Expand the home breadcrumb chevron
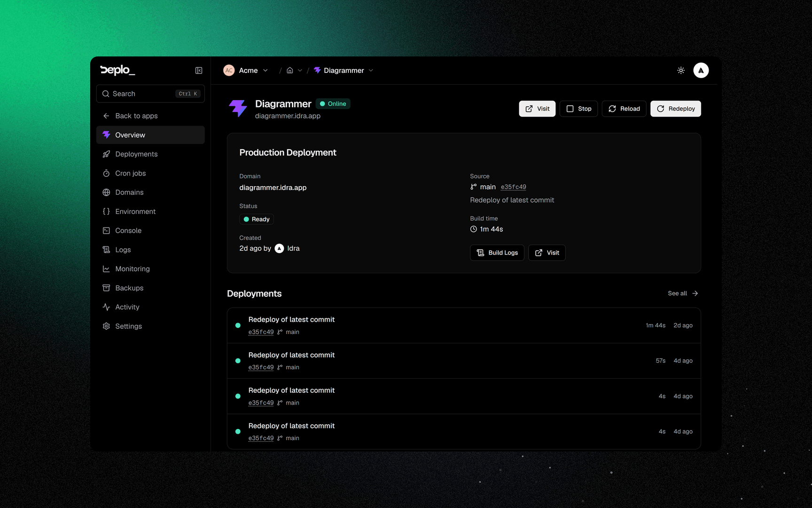 click(x=300, y=71)
